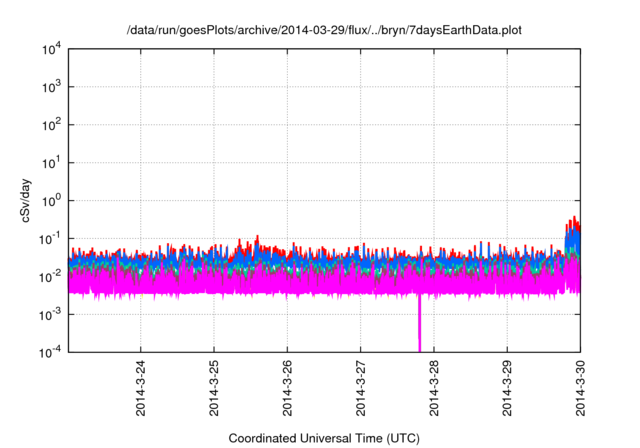The width and height of the screenshot is (640, 448).
Task: Select the 10^-3 y-axis tick label
Action: [50, 315]
